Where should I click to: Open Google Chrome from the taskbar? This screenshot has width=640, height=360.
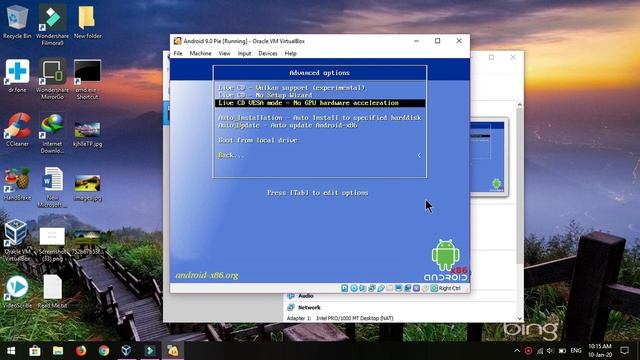tap(104, 351)
